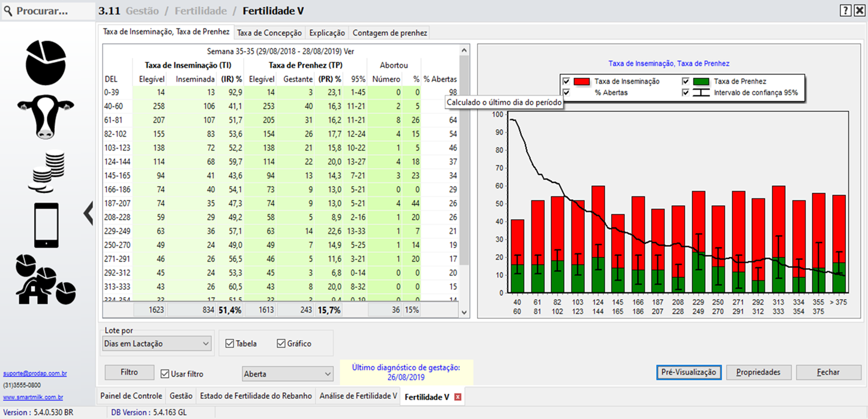
Task: Open the pie chart reports icon
Action: point(46,62)
